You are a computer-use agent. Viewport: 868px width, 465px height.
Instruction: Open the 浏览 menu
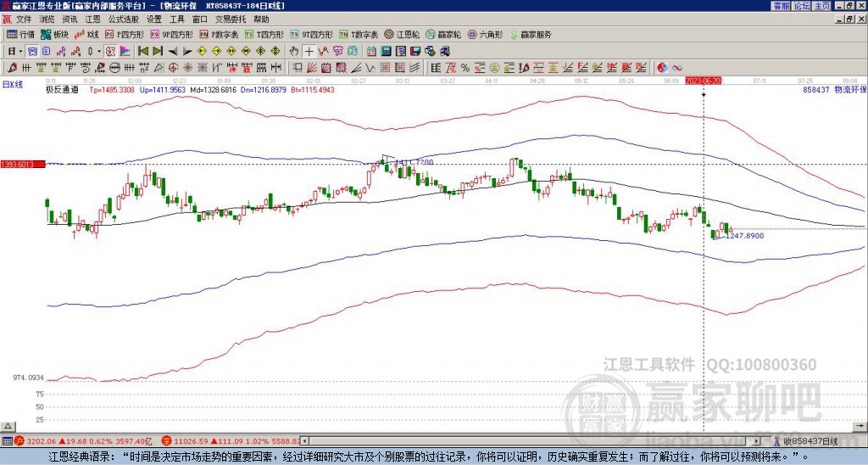(47, 20)
